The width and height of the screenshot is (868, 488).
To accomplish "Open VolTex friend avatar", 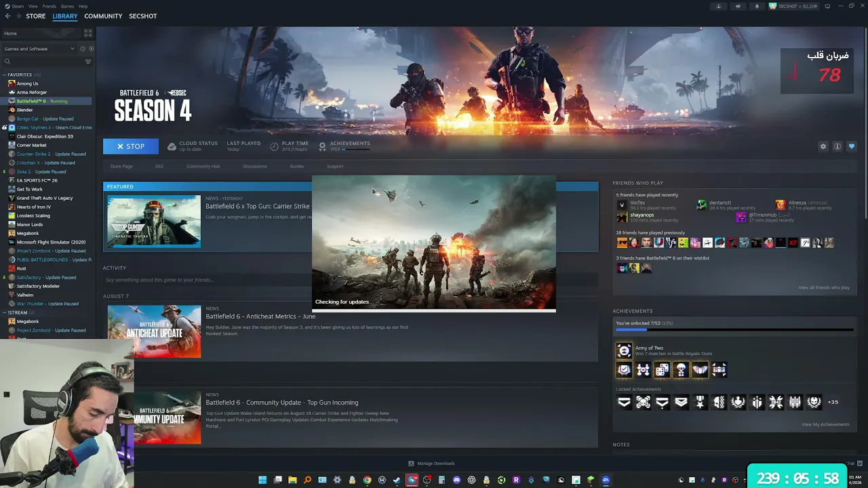I will [622, 205].
